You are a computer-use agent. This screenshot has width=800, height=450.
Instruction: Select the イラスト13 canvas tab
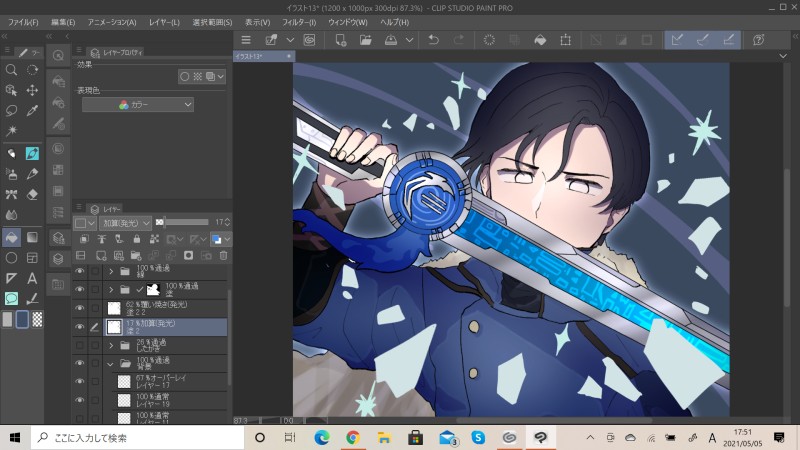pyautogui.click(x=263, y=56)
